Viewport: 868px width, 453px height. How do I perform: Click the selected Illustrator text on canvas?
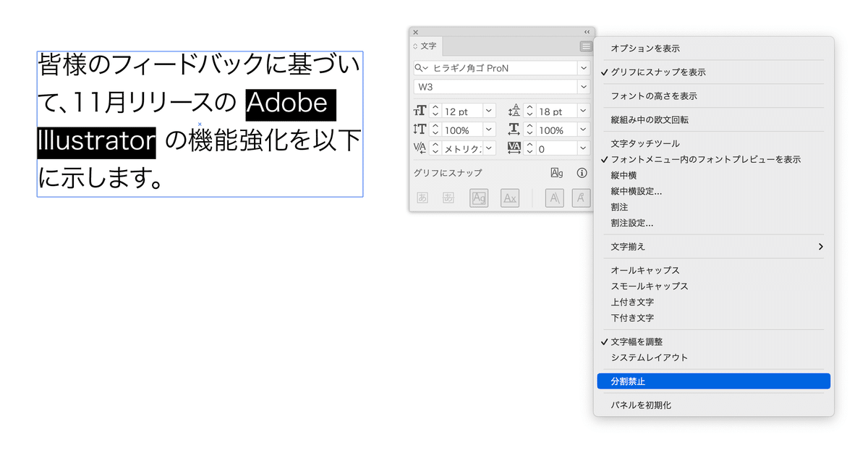[96, 142]
